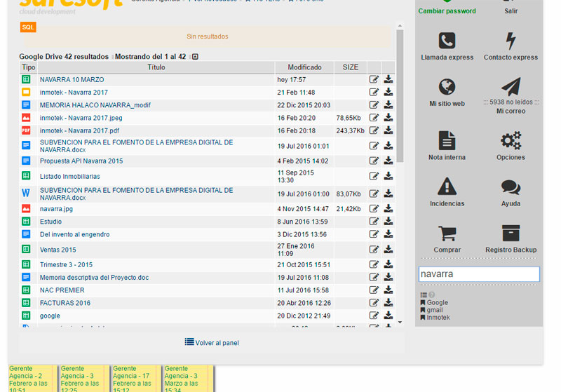This screenshot has height=392, width=561.
Task: Sort by the Título column header
Action: [156, 67]
